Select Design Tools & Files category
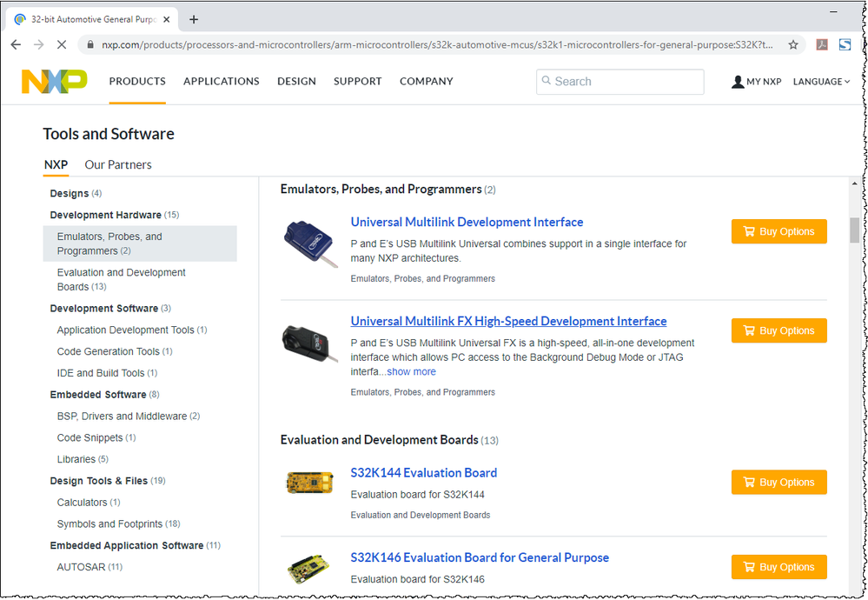This screenshot has width=868, height=600. pyautogui.click(x=108, y=482)
